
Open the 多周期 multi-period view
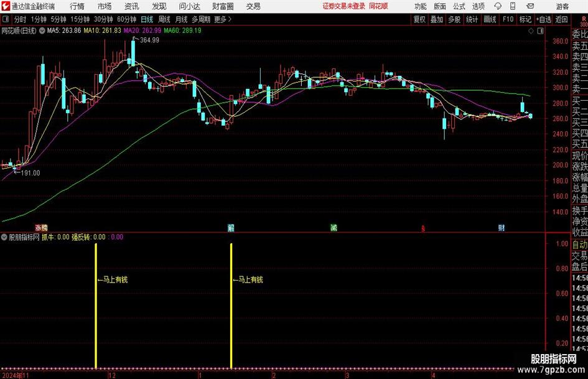pyautogui.click(x=201, y=19)
